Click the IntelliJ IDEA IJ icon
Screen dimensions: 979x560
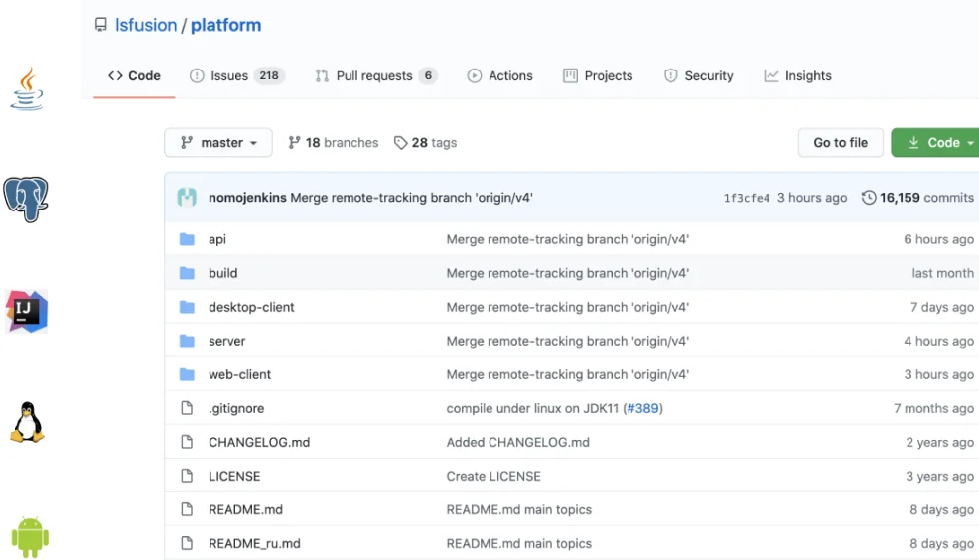pyautogui.click(x=26, y=311)
